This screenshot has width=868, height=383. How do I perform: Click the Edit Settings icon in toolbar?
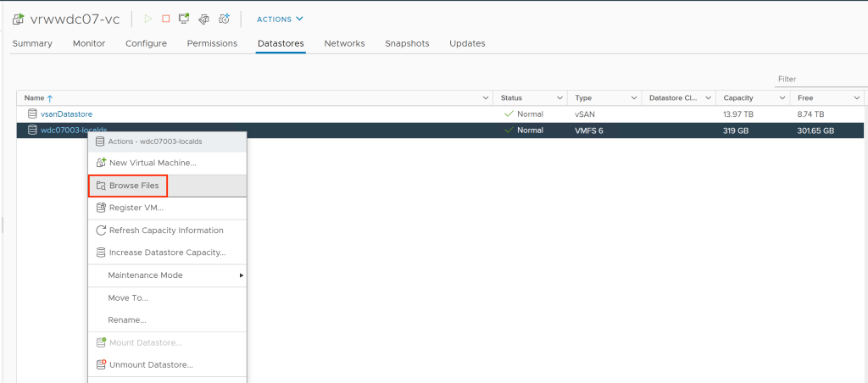[204, 19]
